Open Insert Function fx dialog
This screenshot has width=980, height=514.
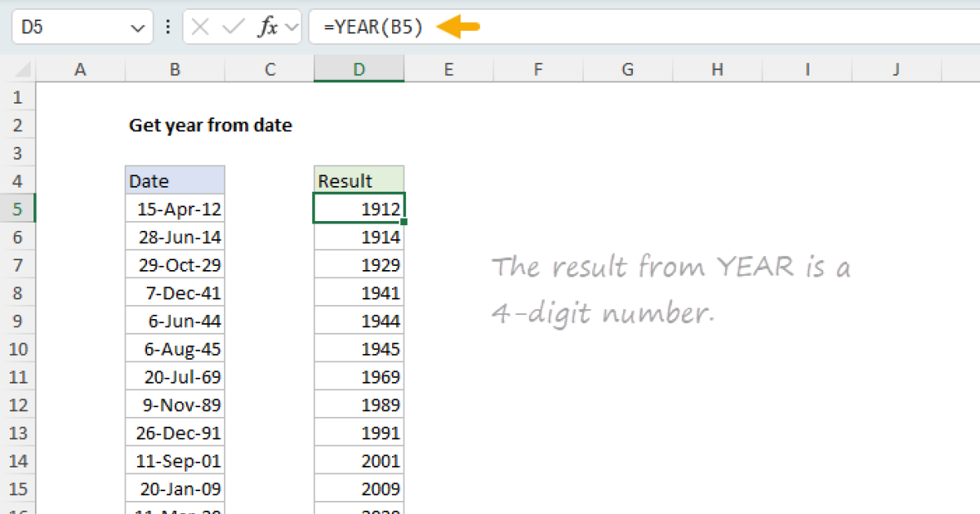click(x=267, y=27)
